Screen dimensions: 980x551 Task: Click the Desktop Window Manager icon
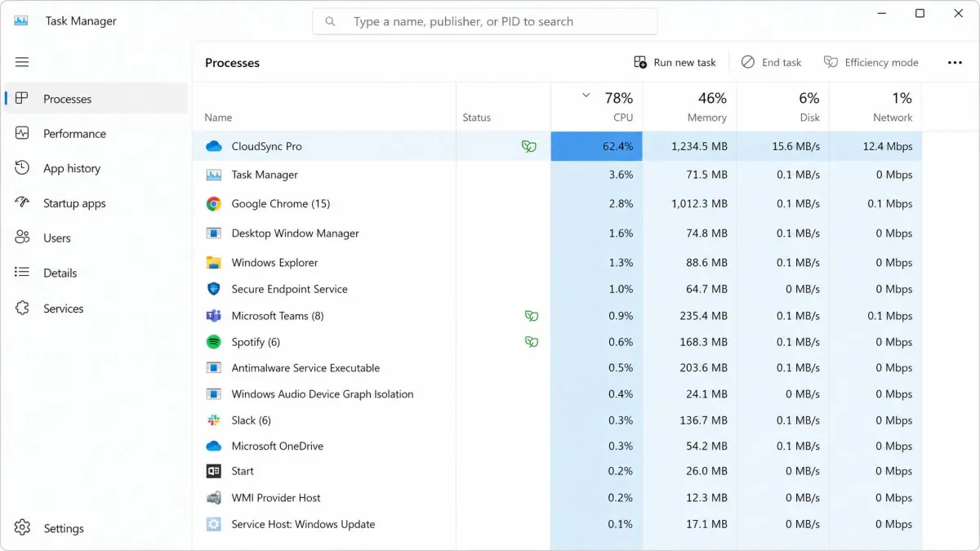coord(214,233)
